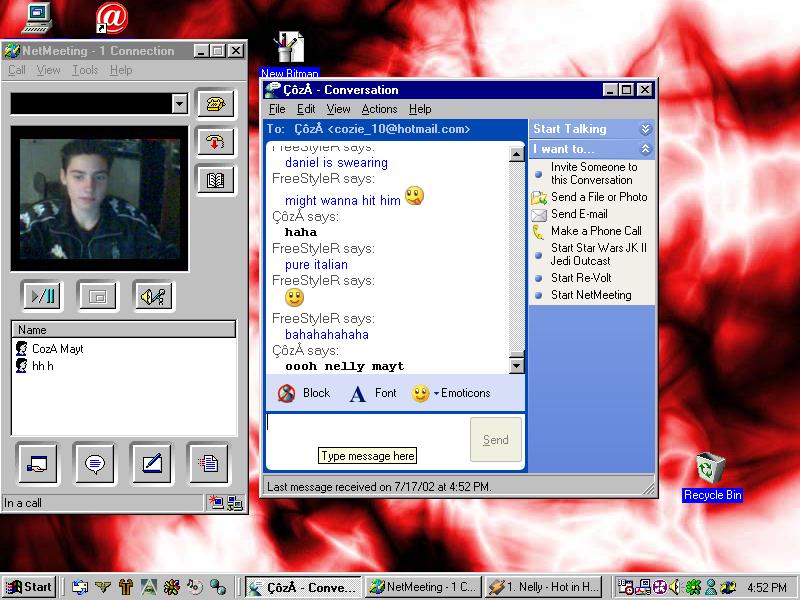800x600 pixels.
Task: Open the NetMeeting Chat icon
Action: tap(95, 464)
